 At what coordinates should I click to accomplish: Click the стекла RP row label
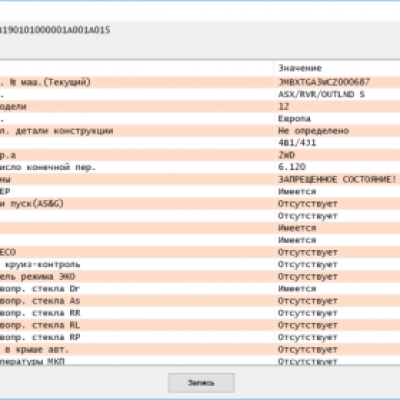point(56,337)
